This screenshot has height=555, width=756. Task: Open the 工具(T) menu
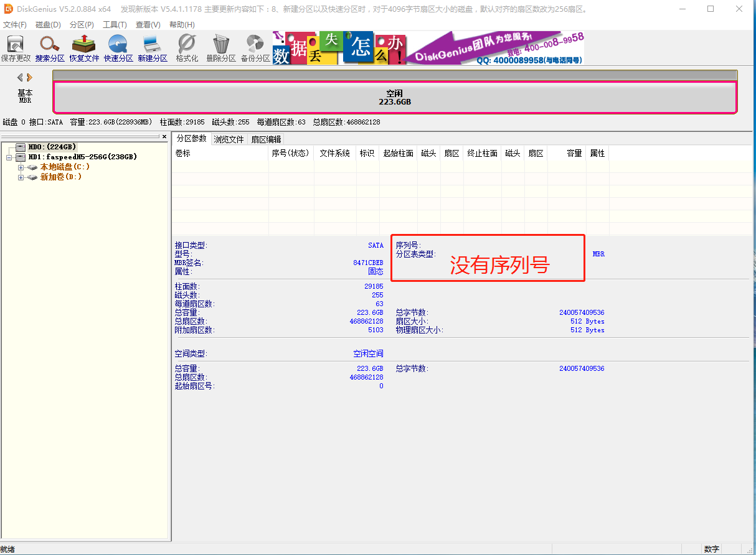[115, 24]
